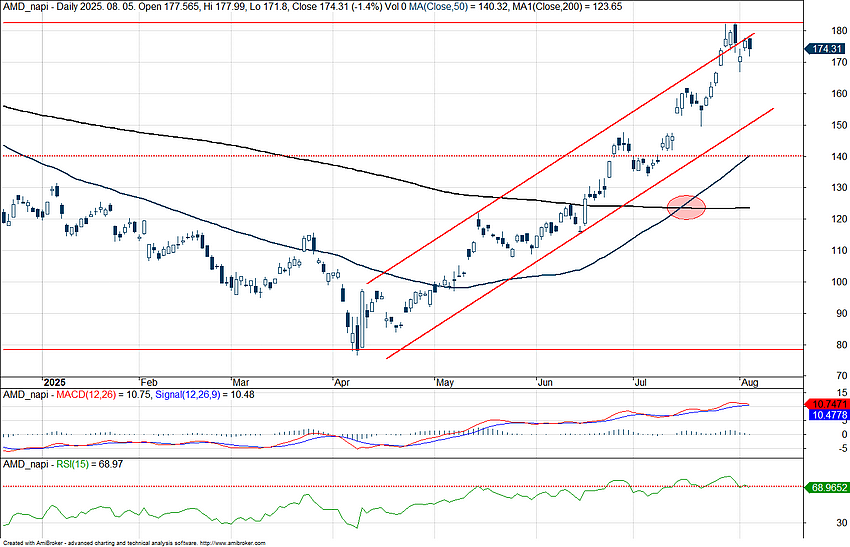Click the current price label 174.31
The image size is (850, 547).
point(827,49)
